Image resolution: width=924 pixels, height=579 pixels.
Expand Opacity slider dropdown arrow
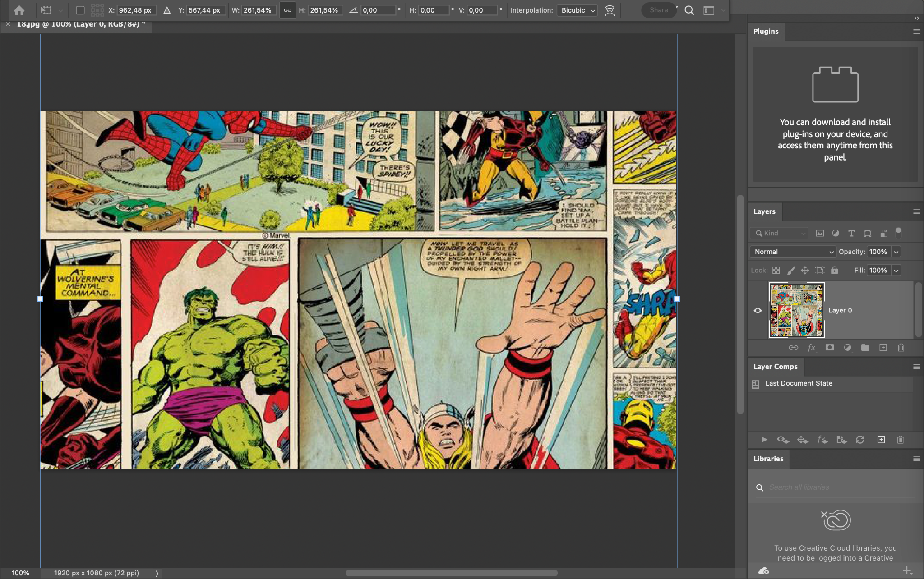[896, 252]
